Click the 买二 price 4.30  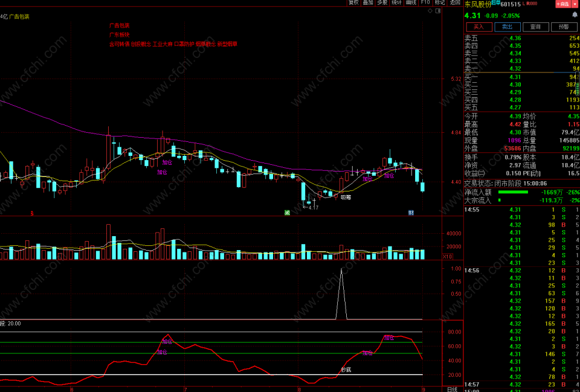click(x=515, y=85)
